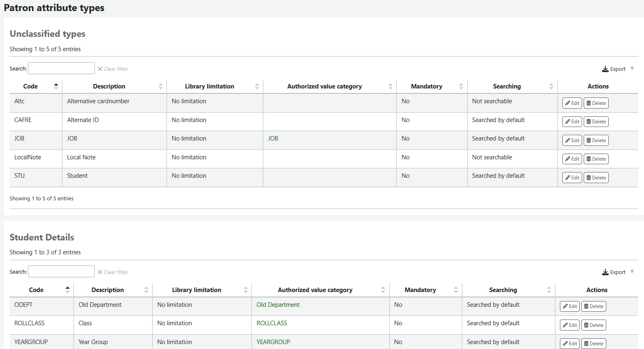
Task: Sort Unclassified types by Description column
Action: (109, 86)
